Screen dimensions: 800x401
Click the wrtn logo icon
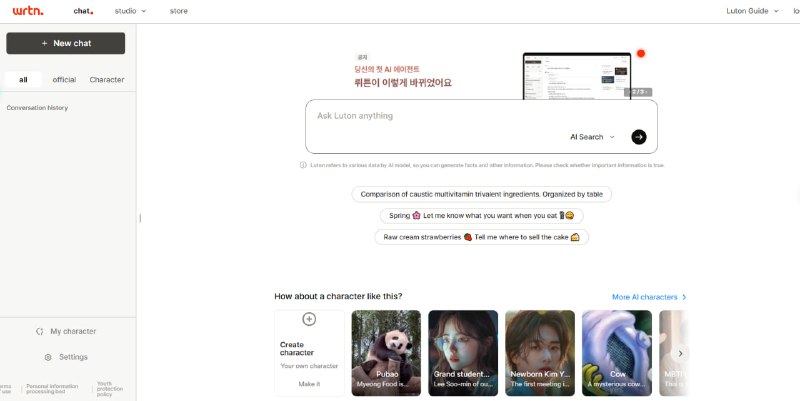click(x=28, y=11)
